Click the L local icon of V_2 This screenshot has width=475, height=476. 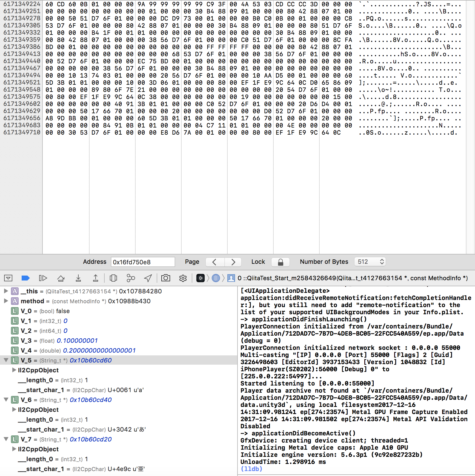(x=15, y=331)
